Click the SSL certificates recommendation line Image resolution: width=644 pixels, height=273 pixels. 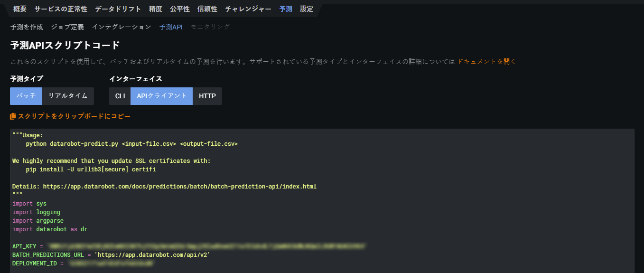111,160
